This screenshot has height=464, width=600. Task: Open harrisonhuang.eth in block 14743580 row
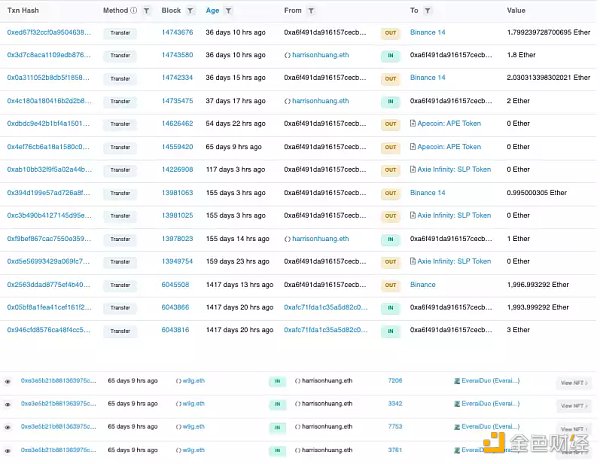321,55
